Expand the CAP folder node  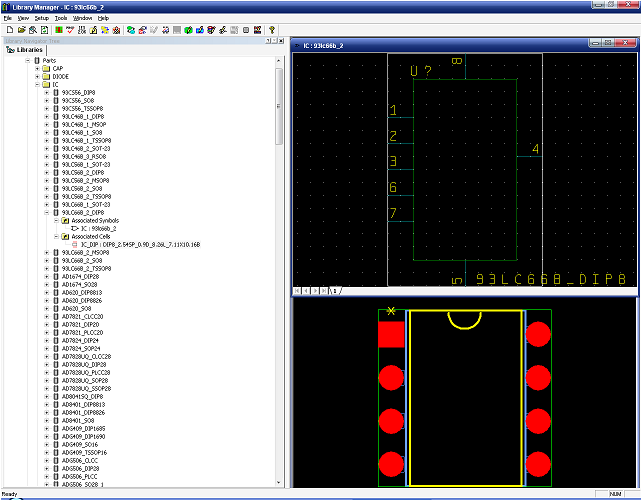[x=37, y=68]
